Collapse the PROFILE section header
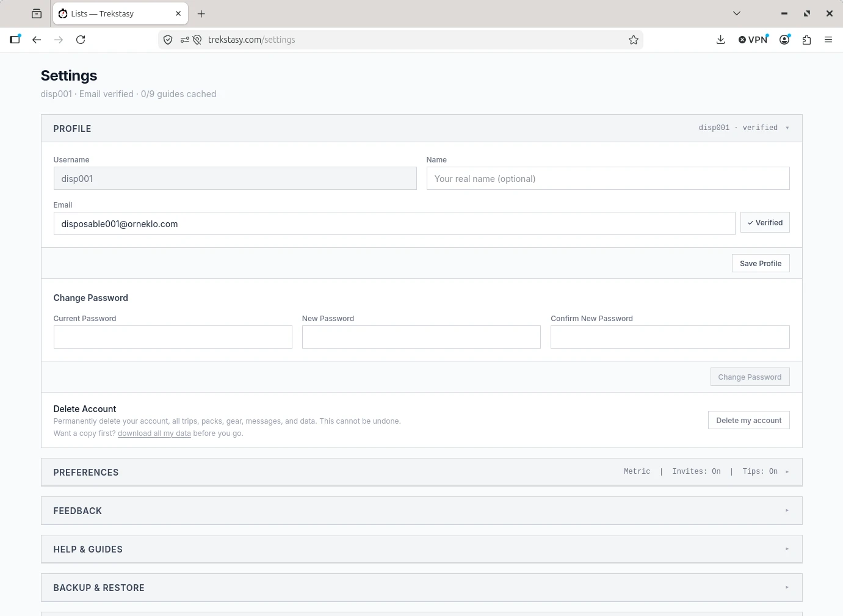 coord(421,128)
